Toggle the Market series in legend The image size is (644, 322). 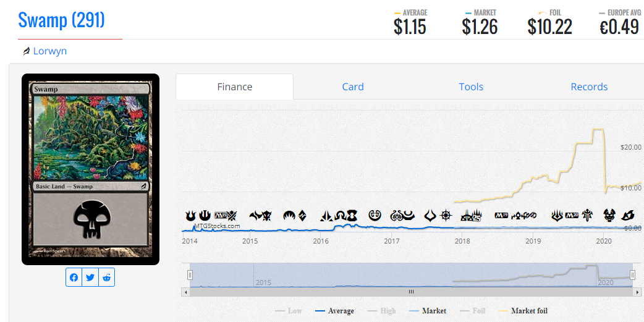point(428,311)
